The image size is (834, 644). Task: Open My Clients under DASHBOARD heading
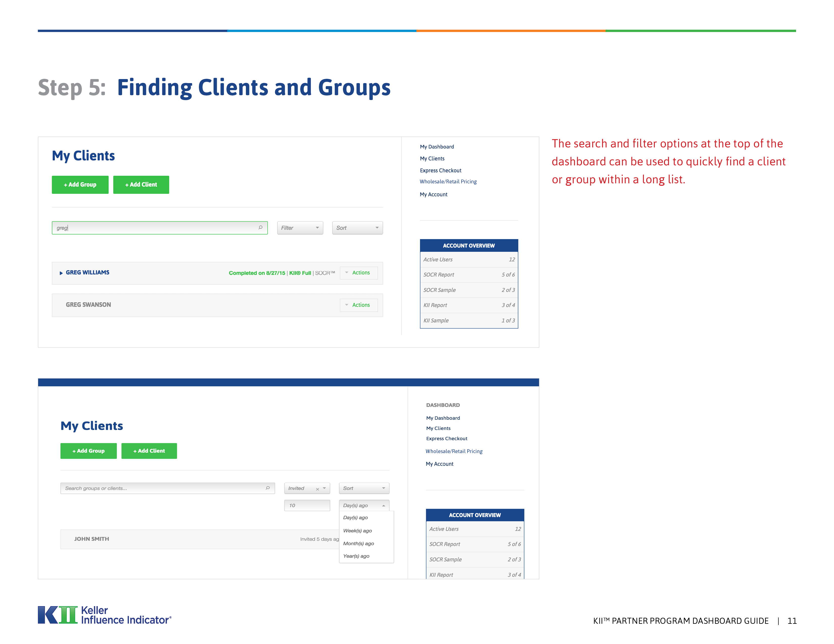pos(438,428)
